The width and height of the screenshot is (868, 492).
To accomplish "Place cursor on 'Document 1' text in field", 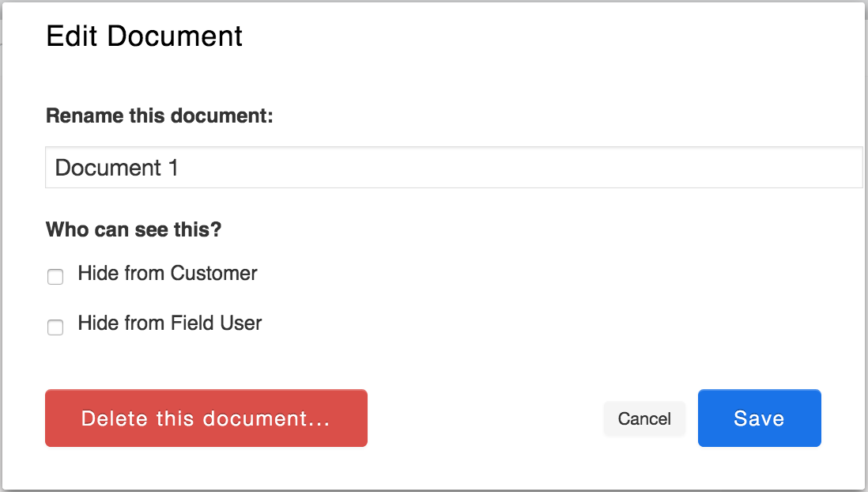I will tap(116, 168).
